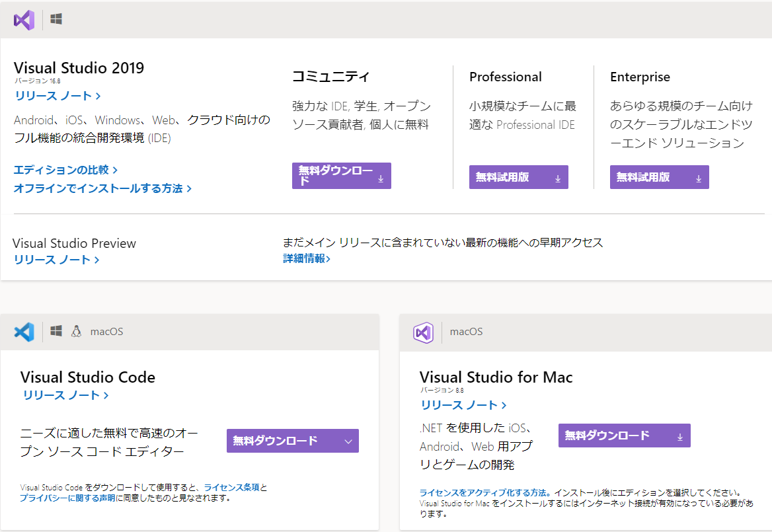772x532 pixels.
Task: Click the Linux penguin icon in VS Code header
Action: coord(76,331)
